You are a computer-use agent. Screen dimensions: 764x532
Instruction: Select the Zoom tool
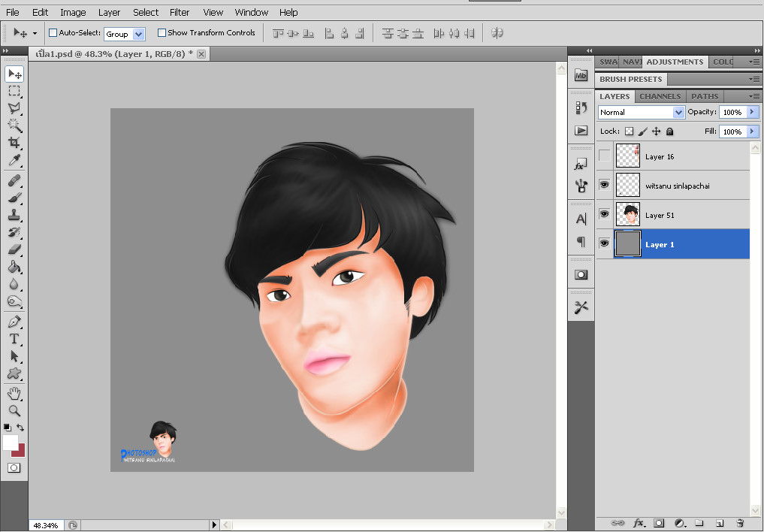coord(14,410)
